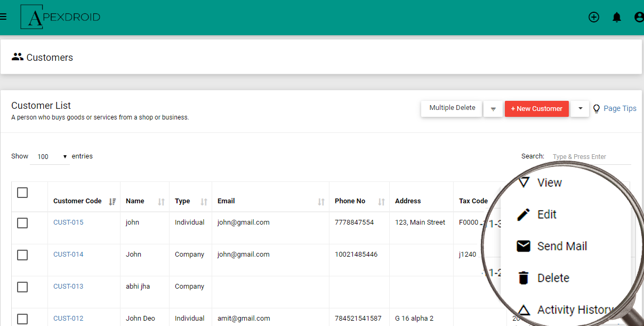Click email amit@gmail.com cell
The width and height of the screenshot is (644, 326).
click(x=244, y=319)
